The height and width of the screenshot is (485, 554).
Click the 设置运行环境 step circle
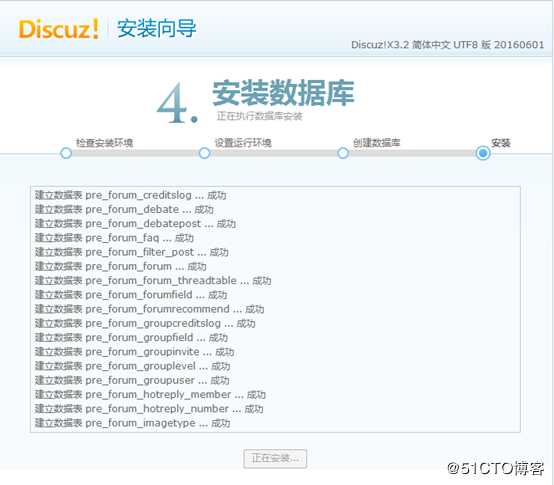pyautogui.click(x=204, y=153)
